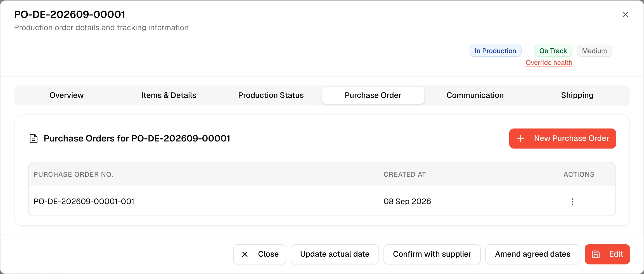Viewport: 644px width, 274px height.
Task: Switch to the Overview tab
Action: tap(67, 95)
